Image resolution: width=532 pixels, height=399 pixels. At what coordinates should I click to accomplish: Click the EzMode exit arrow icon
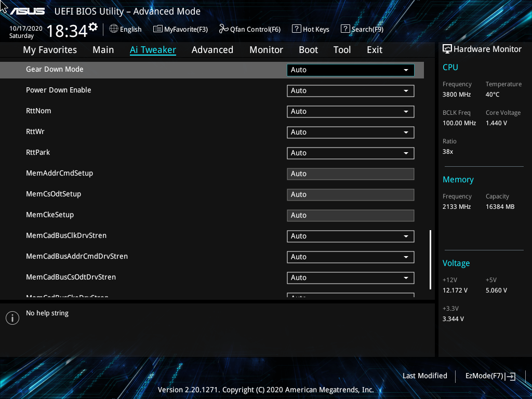coord(510,376)
